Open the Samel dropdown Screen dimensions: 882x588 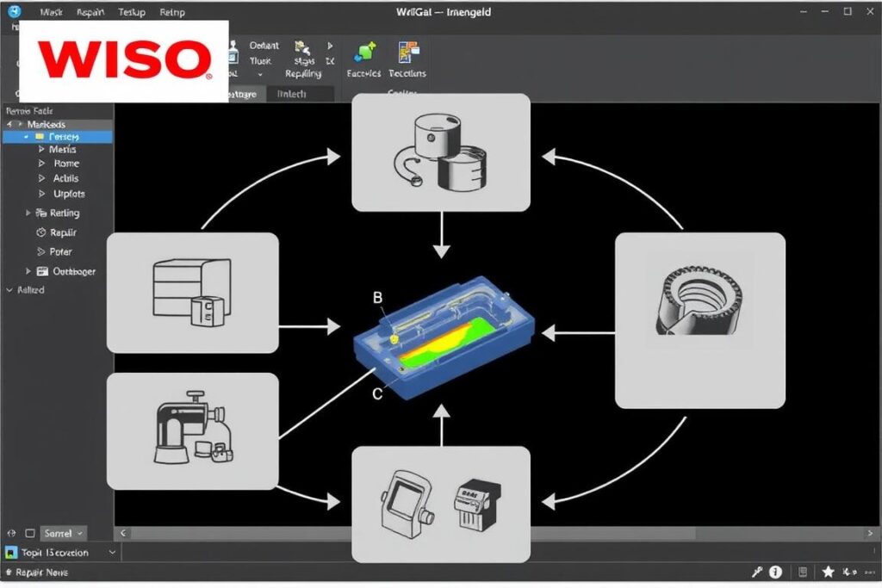tap(65, 534)
